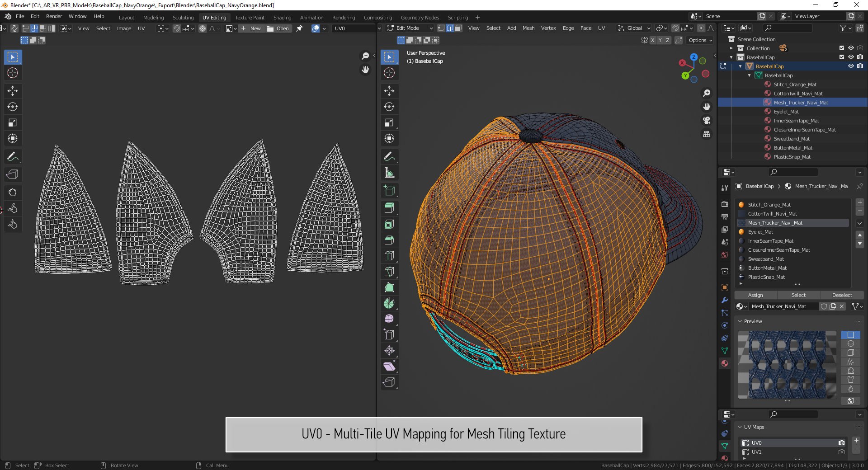Expand the Collection tree item
The width and height of the screenshot is (868, 470).
731,48
